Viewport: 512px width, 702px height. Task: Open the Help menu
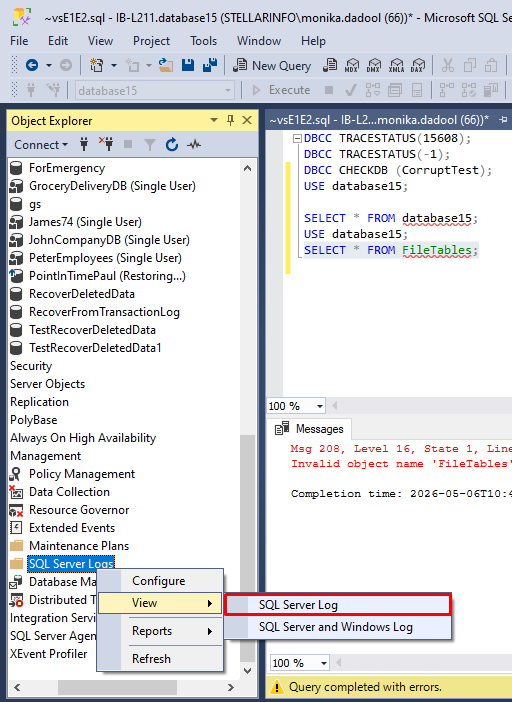point(313,41)
